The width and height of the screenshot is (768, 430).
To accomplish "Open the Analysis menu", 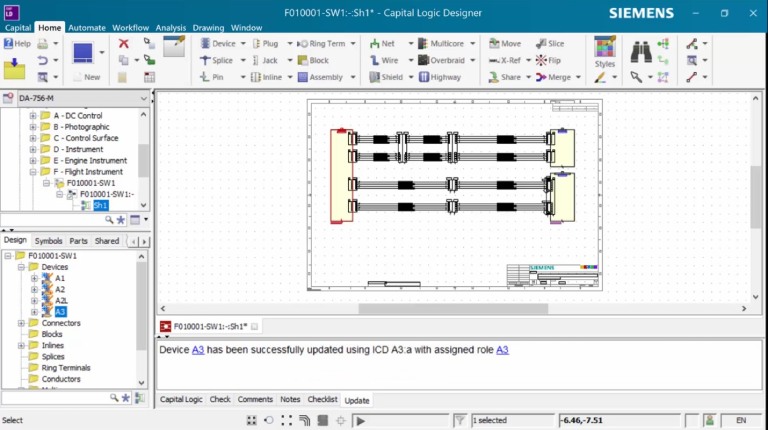I will (x=171, y=28).
